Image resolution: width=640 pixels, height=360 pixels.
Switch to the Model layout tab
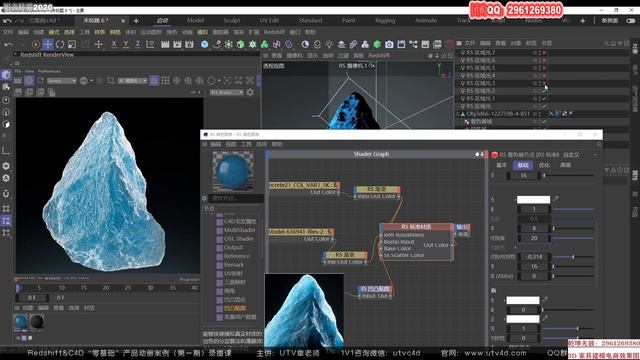pyautogui.click(x=195, y=20)
